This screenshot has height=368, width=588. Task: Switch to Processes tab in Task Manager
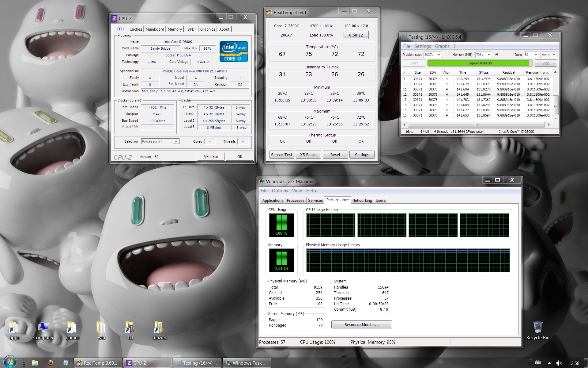point(296,200)
